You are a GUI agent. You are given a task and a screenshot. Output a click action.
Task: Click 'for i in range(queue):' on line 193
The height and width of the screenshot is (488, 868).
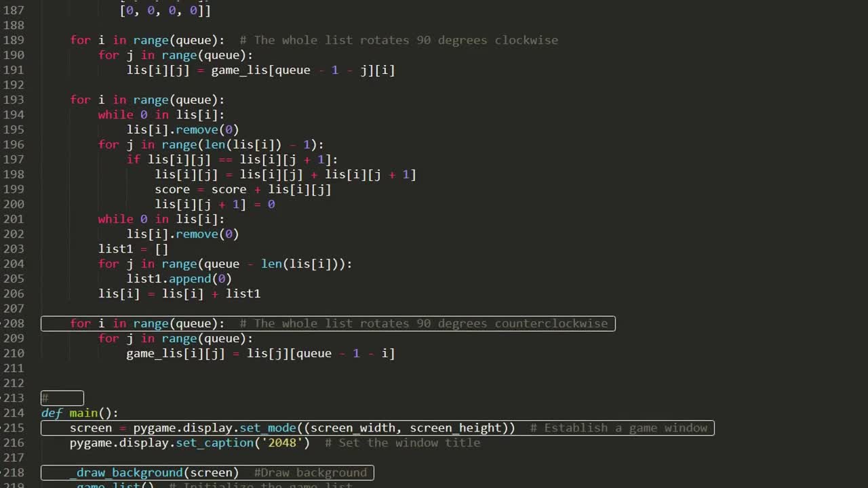coord(147,100)
